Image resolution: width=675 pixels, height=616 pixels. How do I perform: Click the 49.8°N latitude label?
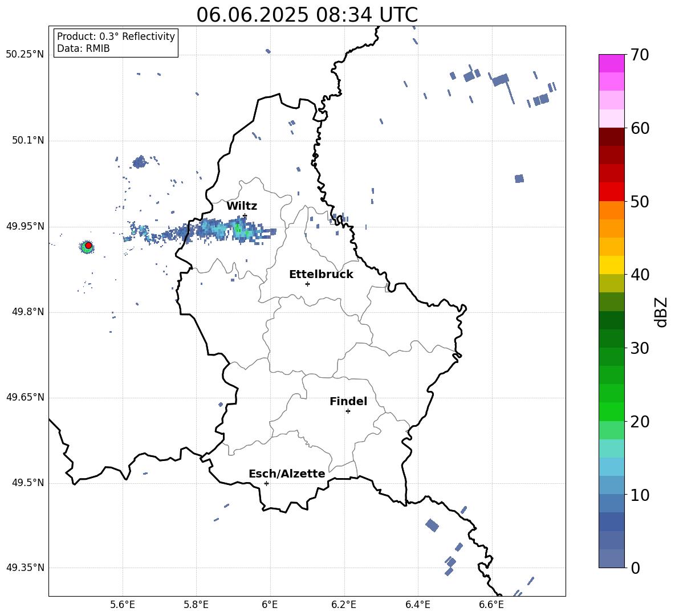[x=27, y=312]
